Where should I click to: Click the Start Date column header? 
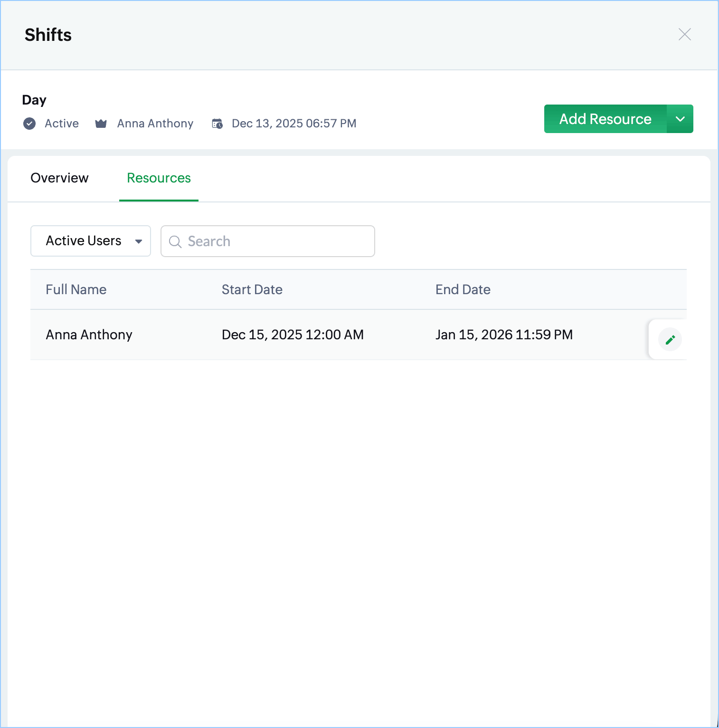[252, 290]
